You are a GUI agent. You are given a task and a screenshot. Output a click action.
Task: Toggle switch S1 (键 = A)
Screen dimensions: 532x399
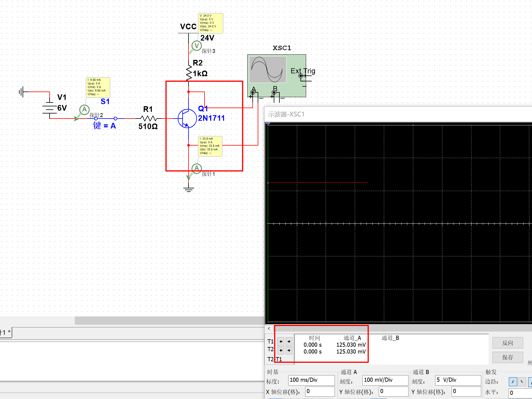click(x=105, y=118)
